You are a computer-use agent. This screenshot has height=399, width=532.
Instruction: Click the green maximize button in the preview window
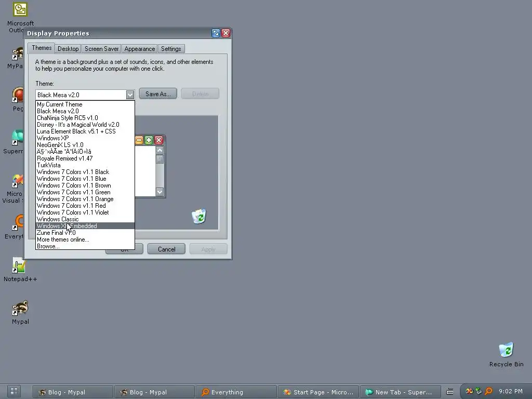coord(149,140)
